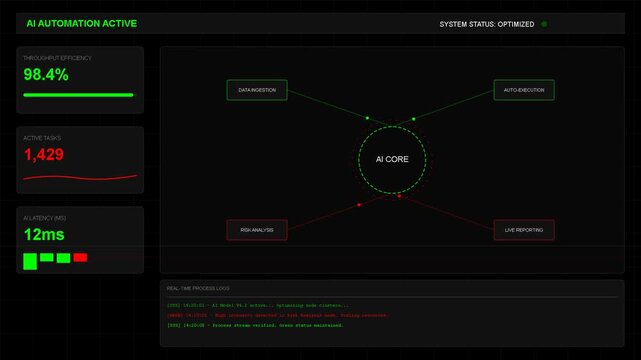Image resolution: width=641 pixels, height=360 pixels.
Task: Click the log entry about AI Model active
Action: click(x=258, y=305)
